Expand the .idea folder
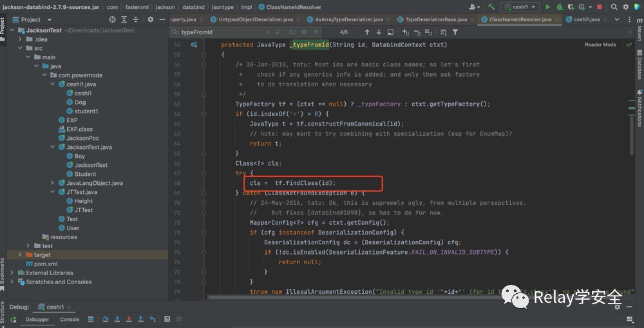 [20, 39]
